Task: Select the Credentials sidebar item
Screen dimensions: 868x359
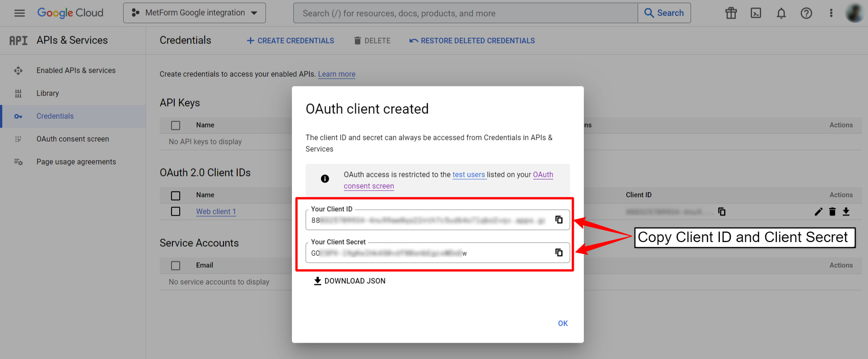Action: pyautogui.click(x=73, y=116)
